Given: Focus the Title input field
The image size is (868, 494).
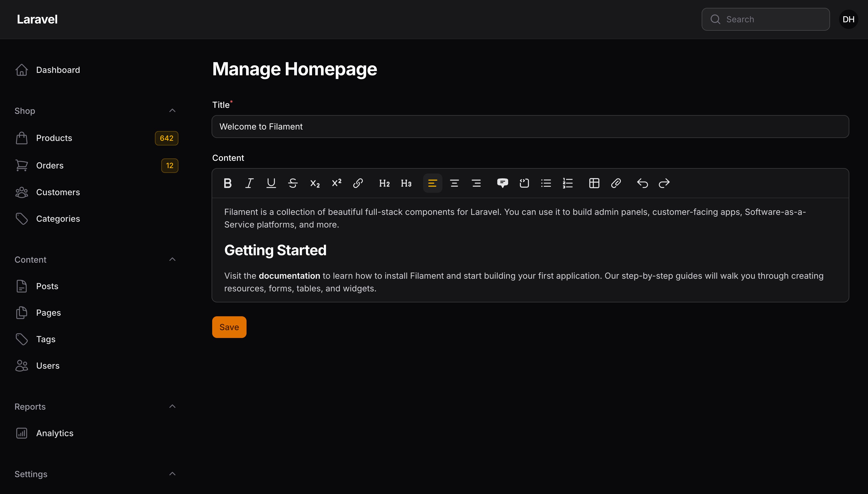Looking at the screenshot, I should coord(530,127).
